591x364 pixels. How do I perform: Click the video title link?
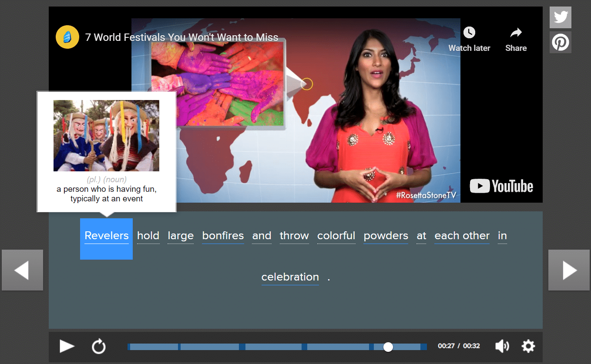click(181, 37)
